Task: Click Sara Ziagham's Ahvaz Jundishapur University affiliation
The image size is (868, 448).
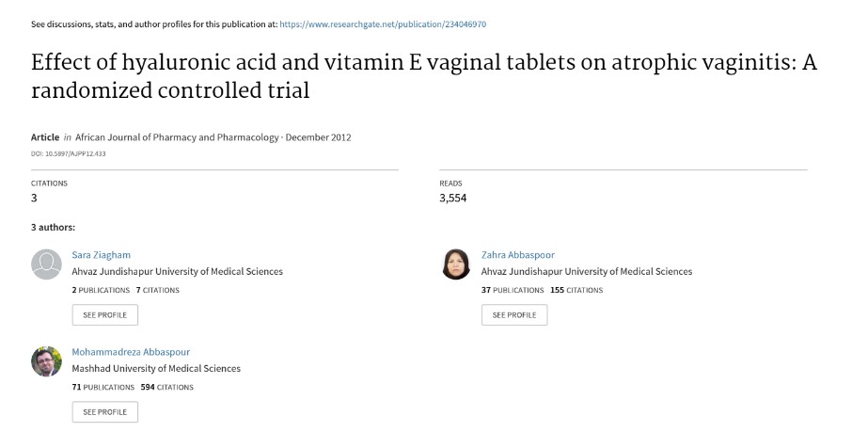Action: pos(177,271)
